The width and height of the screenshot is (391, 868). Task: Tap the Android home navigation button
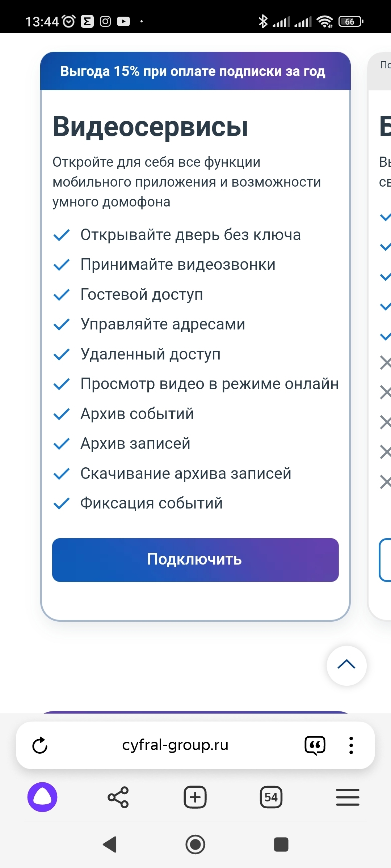pyautogui.click(x=195, y=844)
